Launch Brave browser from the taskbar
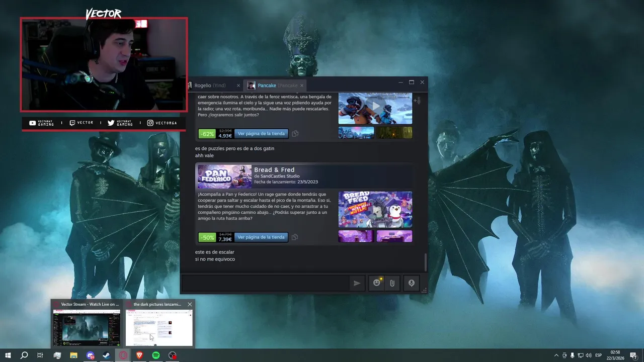This screenshot has height=362, width=644. point(139,355)
